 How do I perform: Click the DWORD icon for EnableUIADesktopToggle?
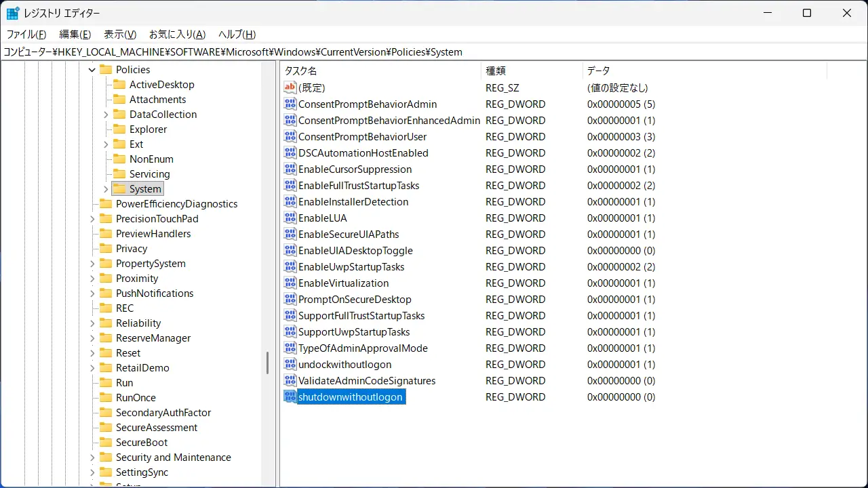point(290,250)
